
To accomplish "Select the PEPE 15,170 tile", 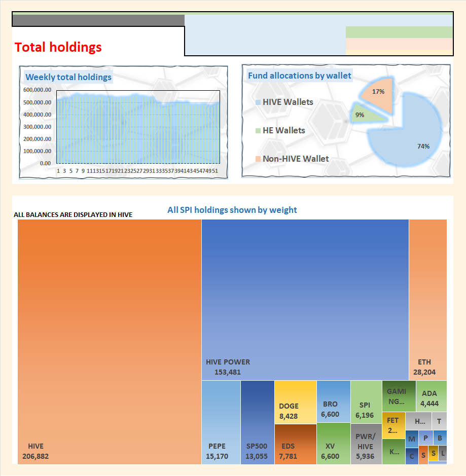I will 221,422.
